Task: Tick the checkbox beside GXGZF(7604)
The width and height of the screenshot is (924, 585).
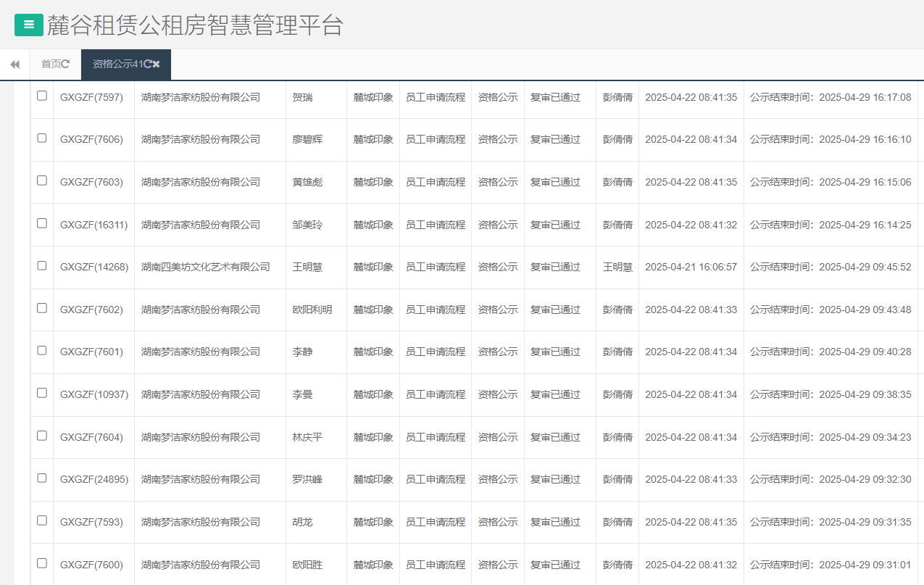Action: click(41, 437)
